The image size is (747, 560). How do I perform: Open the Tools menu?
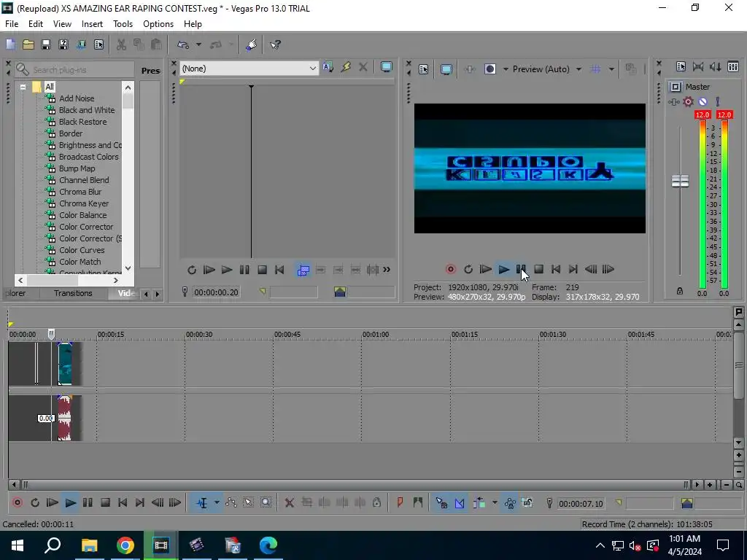(x=123, y=24)
